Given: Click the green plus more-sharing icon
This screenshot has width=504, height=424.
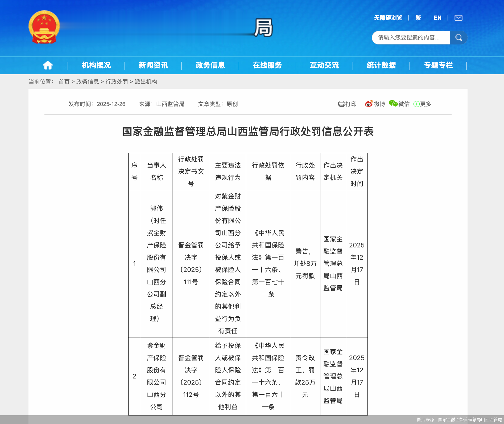Looking at the screenshot, I should click(416, 104).
